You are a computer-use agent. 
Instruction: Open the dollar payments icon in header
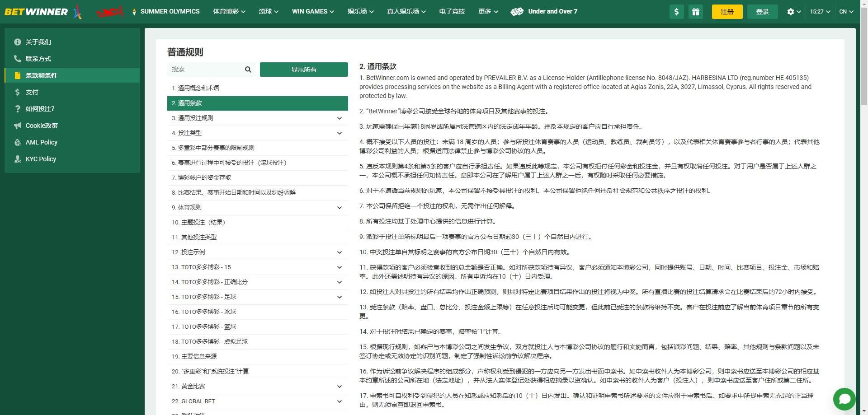click(x=676, y=12)
